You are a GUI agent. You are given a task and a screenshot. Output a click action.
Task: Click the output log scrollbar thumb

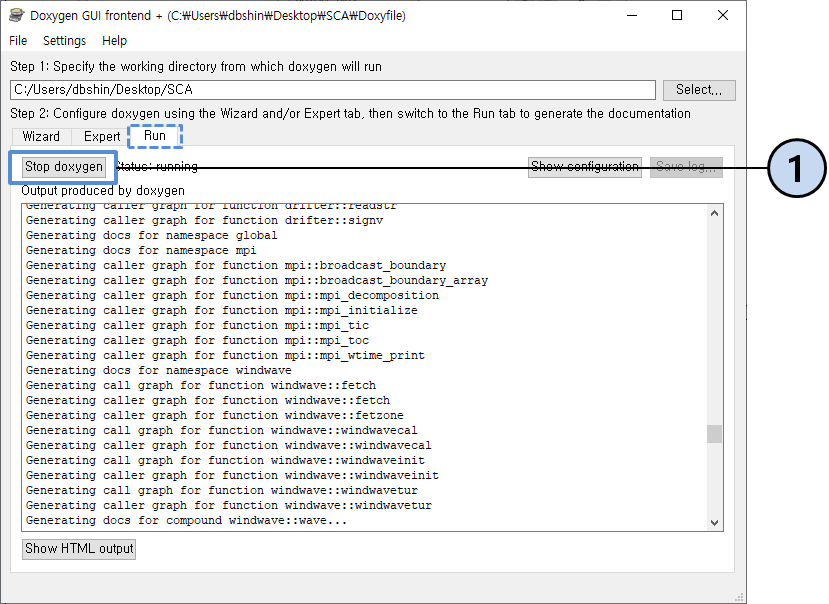click(714, 434)
